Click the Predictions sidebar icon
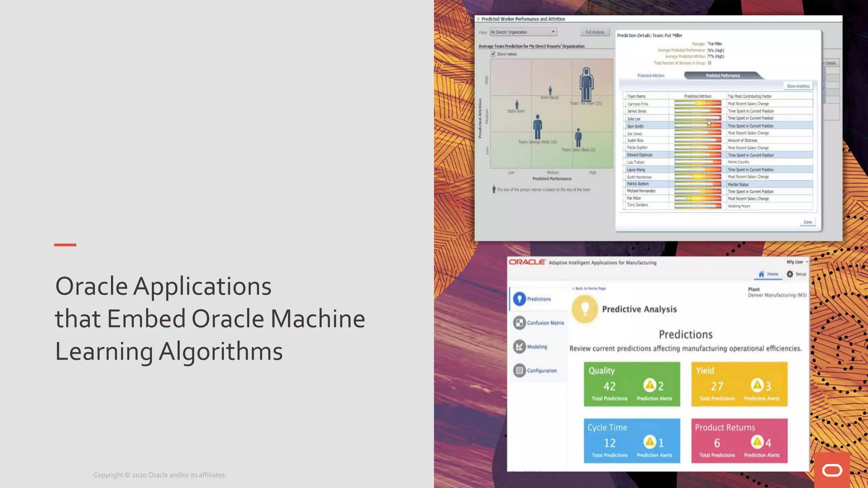The image size is (868, 488). [519, 299]
